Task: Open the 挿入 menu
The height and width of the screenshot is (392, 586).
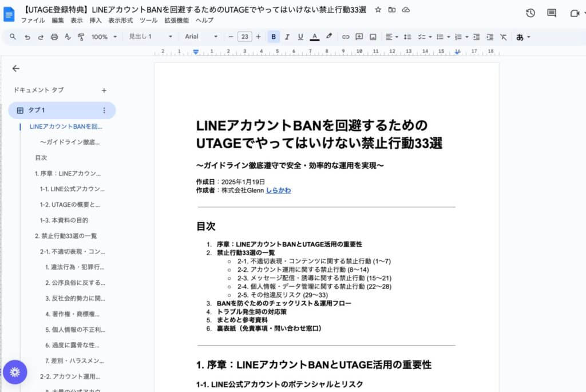Action: [x=96, y=20]
